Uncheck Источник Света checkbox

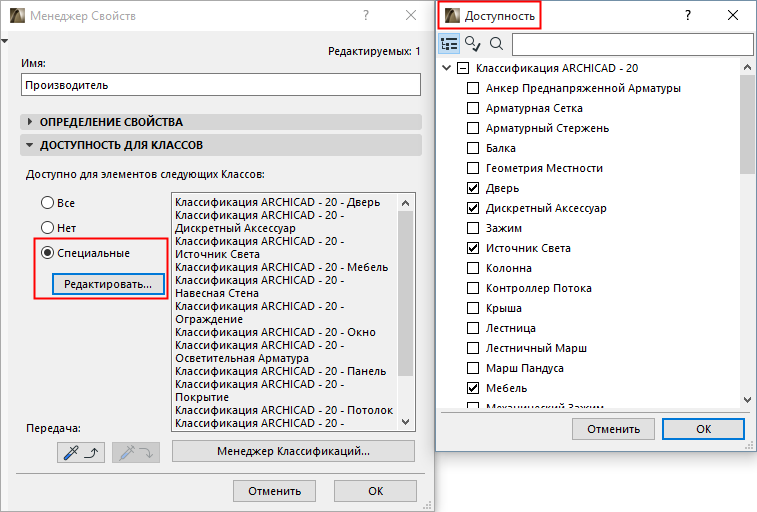473,248
